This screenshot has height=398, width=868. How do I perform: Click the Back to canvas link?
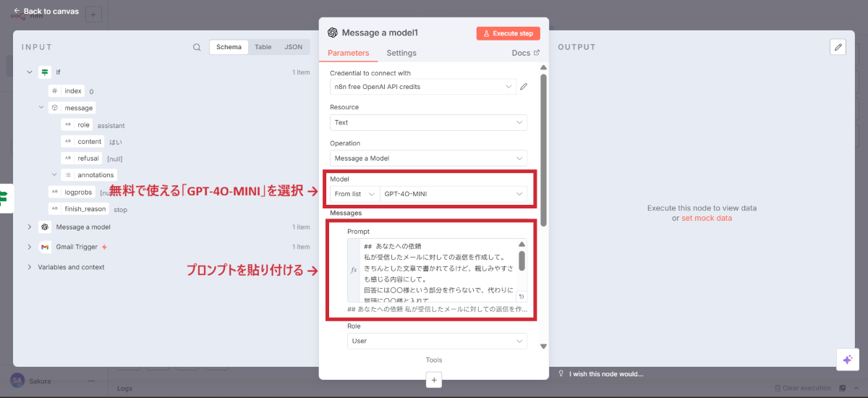click(x=46, y=11)
